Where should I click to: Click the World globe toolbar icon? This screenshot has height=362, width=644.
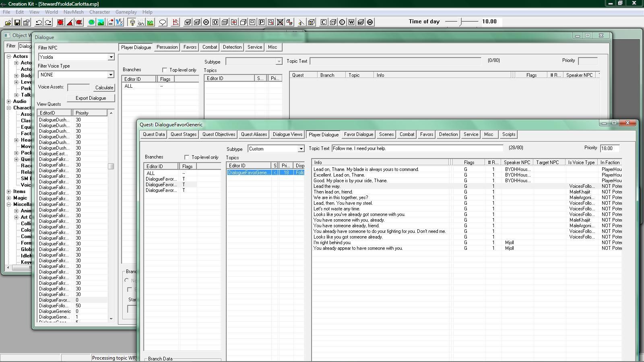pos(91,22)
